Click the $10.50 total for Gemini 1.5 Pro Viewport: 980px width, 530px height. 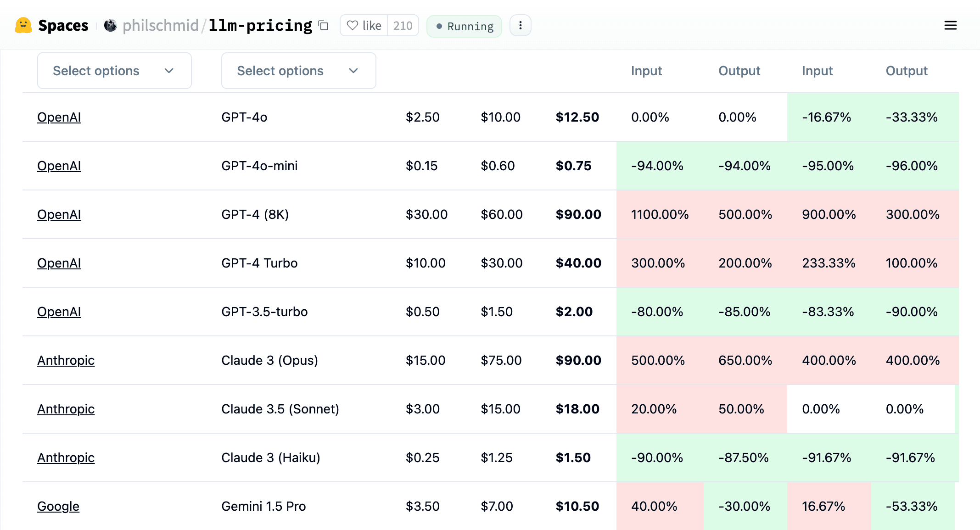577,506
